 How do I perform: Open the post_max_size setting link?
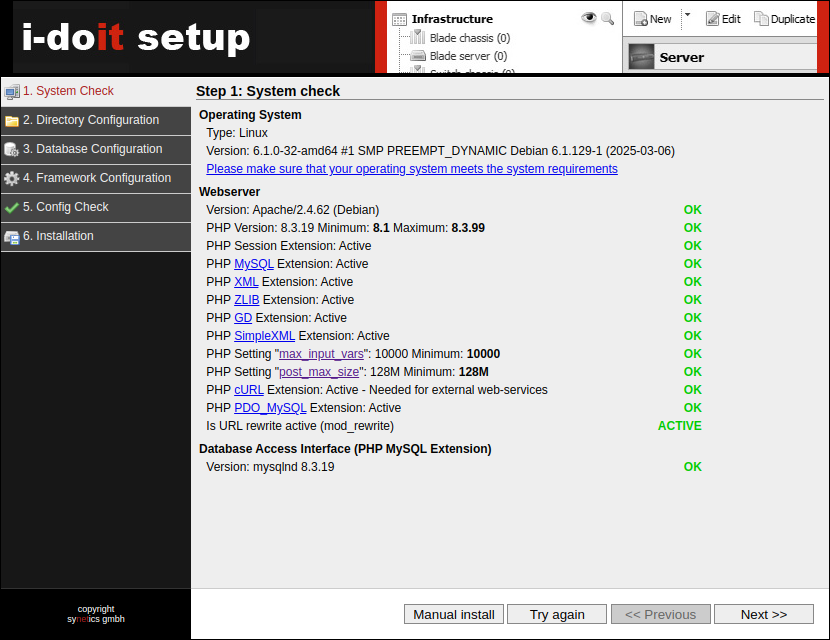[x=319, y=372]
